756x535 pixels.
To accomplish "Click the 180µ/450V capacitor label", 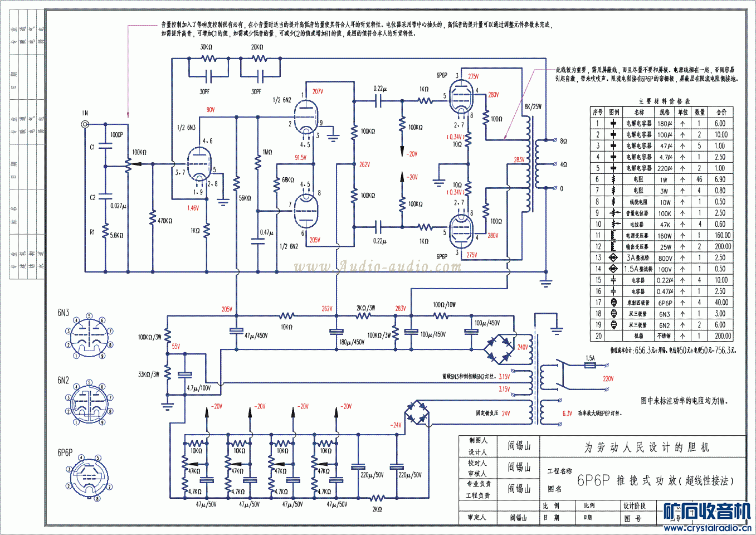I will click(352, 342).
